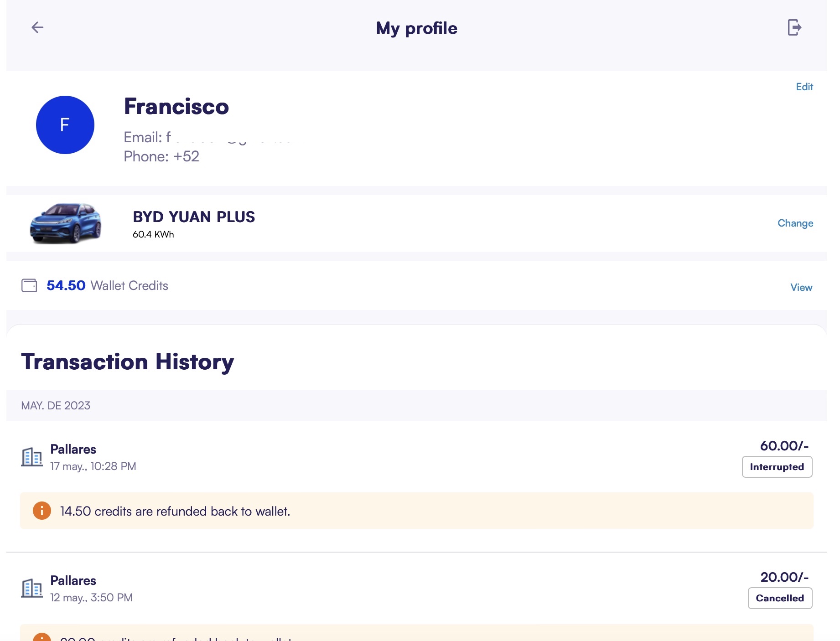Click the back arrow on My profile

38,27
